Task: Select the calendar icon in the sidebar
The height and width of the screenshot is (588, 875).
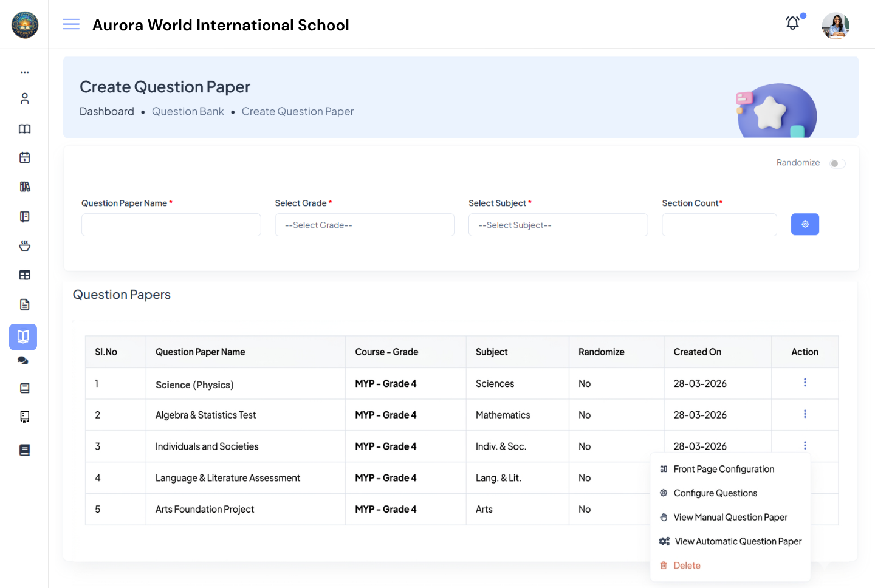Action: tap(24, 157)
